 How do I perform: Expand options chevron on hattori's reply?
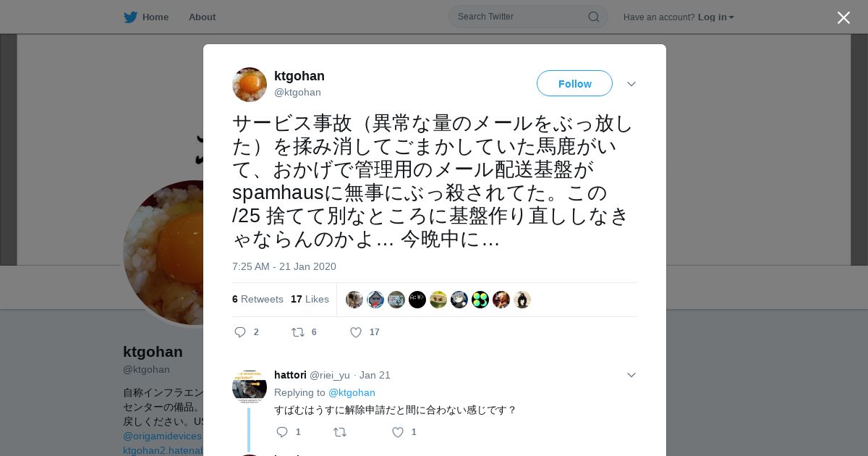tap(631, 375)
